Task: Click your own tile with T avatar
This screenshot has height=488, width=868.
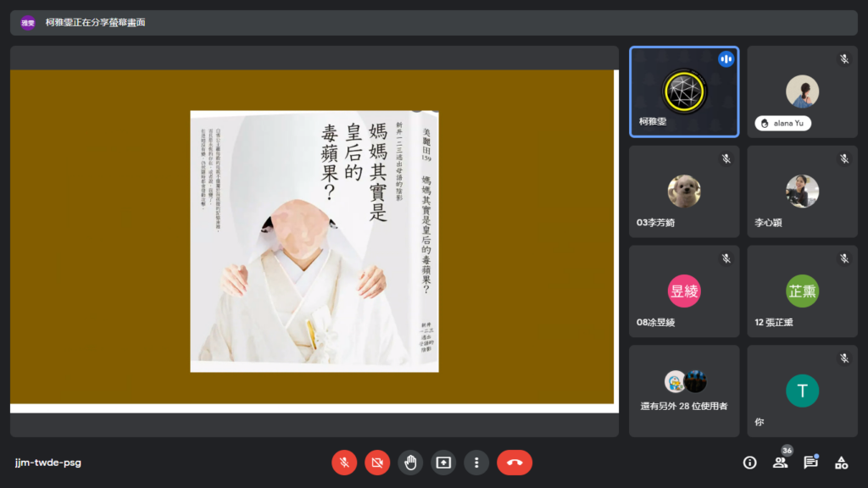Action: click(x=802, y=391)
